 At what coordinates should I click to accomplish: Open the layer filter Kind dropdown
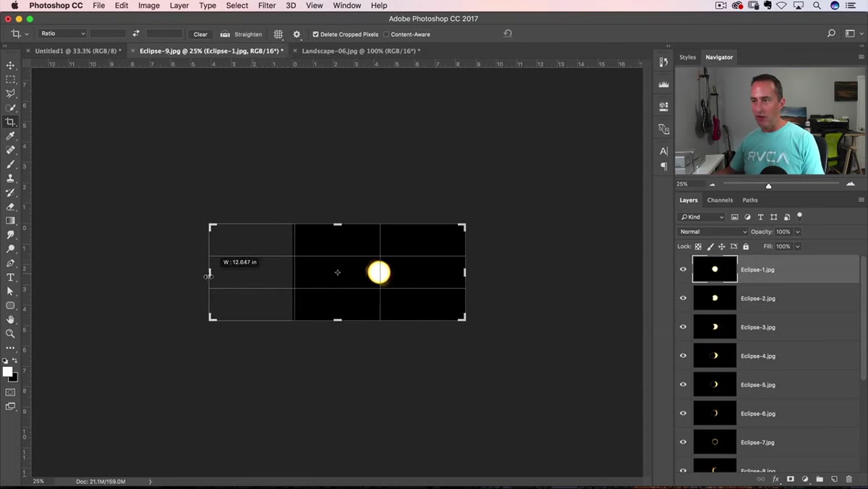tap(702, 217)
